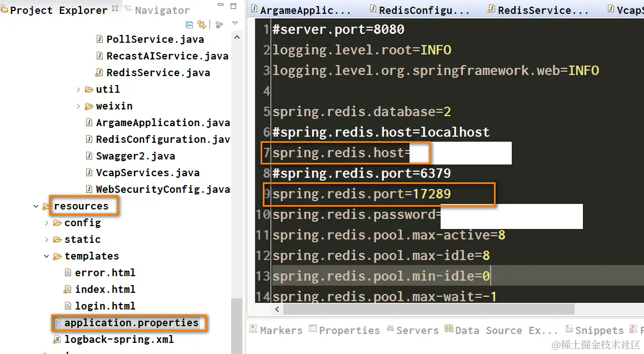Click the Swagger2.java file icon
Viewport: 644px width, 354px height.
click(x=89, y=156)
